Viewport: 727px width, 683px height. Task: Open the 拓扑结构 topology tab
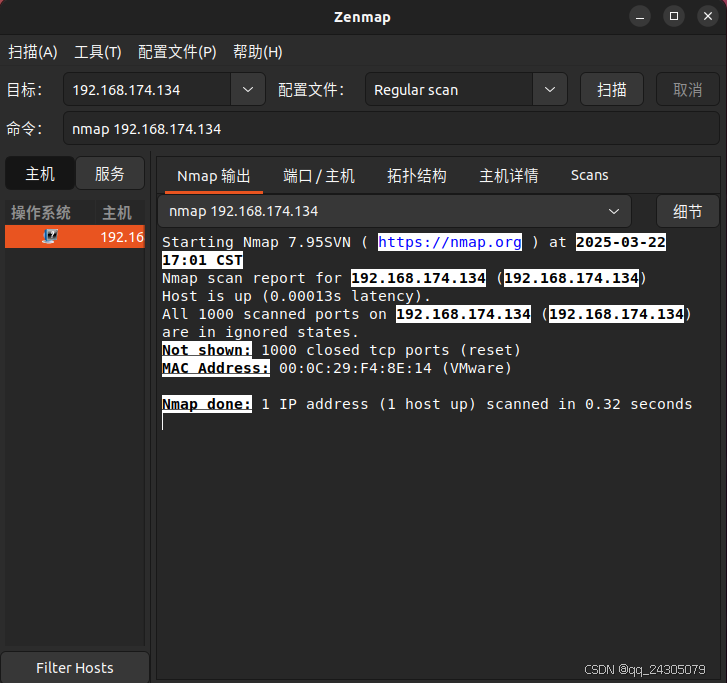417,176
